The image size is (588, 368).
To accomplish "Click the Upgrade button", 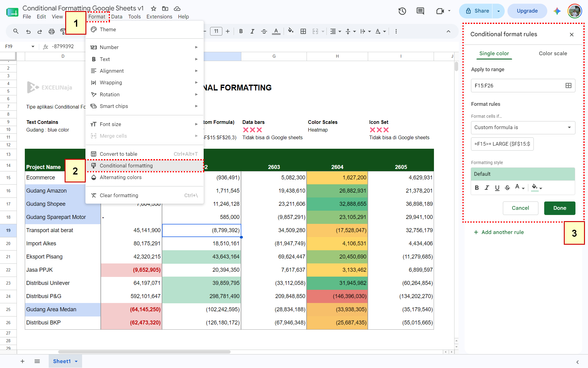I will (527, 11).
